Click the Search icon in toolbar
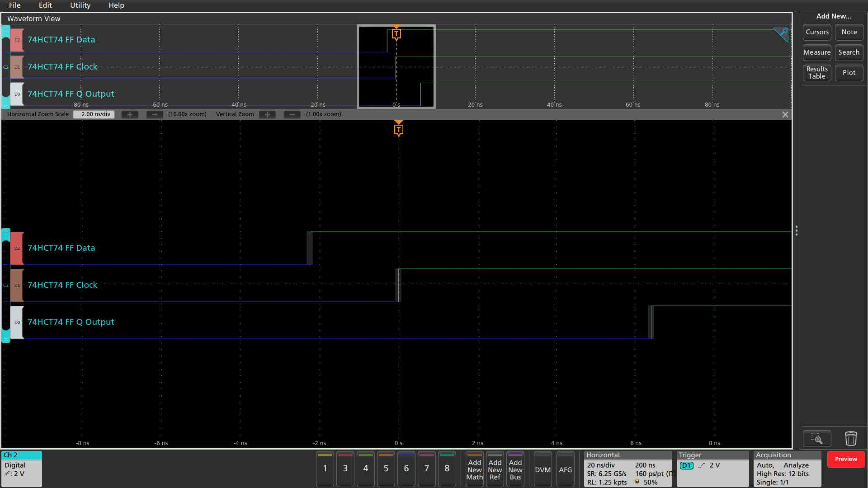 [848, 52]
